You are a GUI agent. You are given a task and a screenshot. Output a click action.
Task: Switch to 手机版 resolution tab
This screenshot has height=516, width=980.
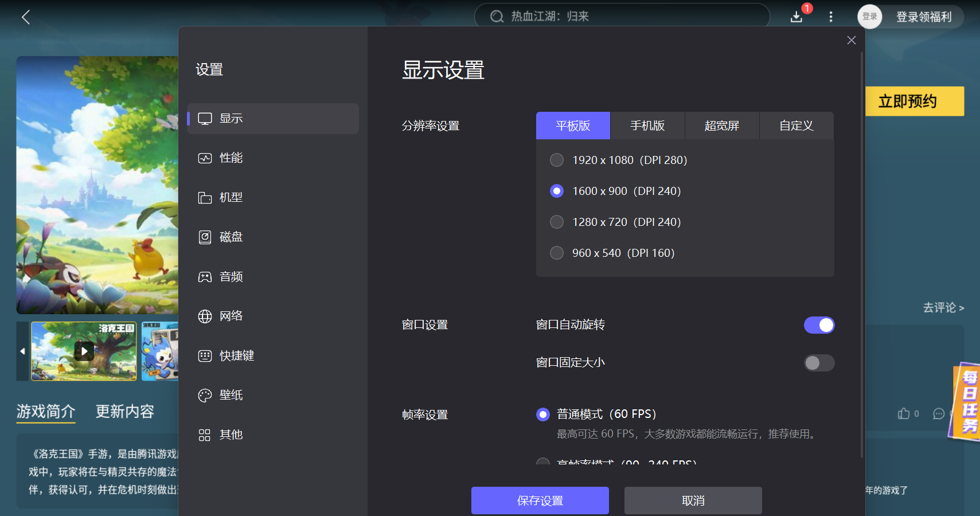(x=647, y=126)
